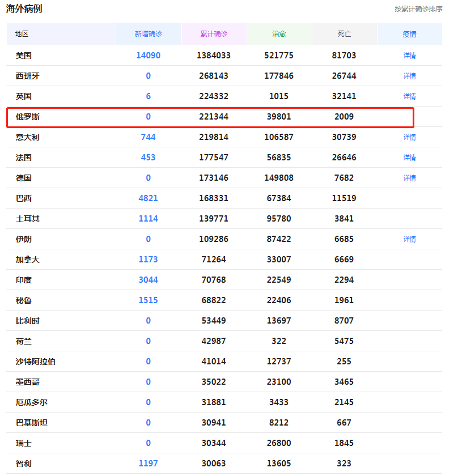The image size is (458, 476).
Task: Select 美国's new case count 14090
Action: coord(148,55)
